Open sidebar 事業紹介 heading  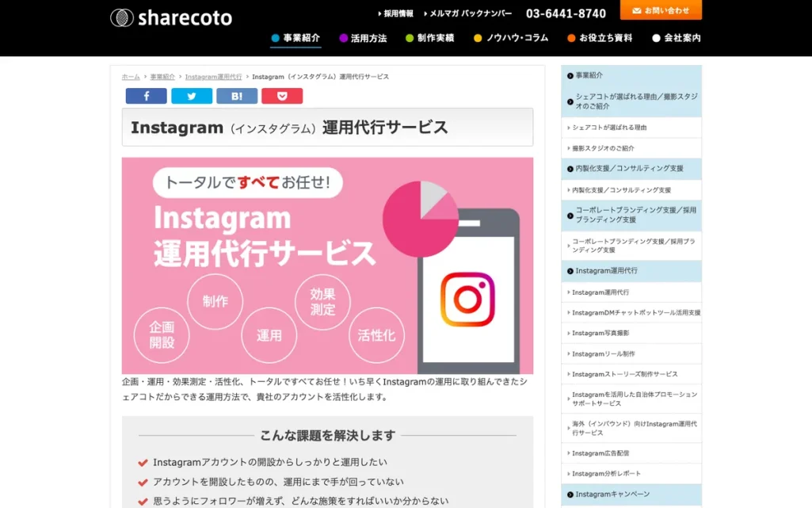(x=631, y=75)
